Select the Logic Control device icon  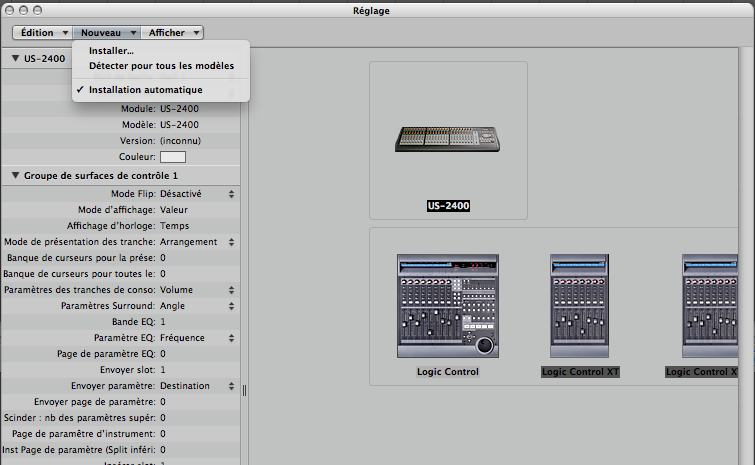coord(448,306)
